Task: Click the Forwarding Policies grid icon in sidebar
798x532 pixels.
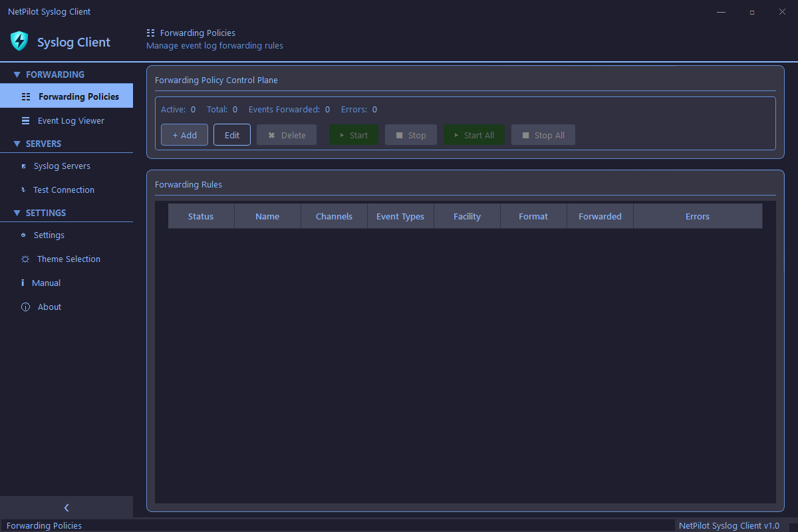Action: pos(26,96)
